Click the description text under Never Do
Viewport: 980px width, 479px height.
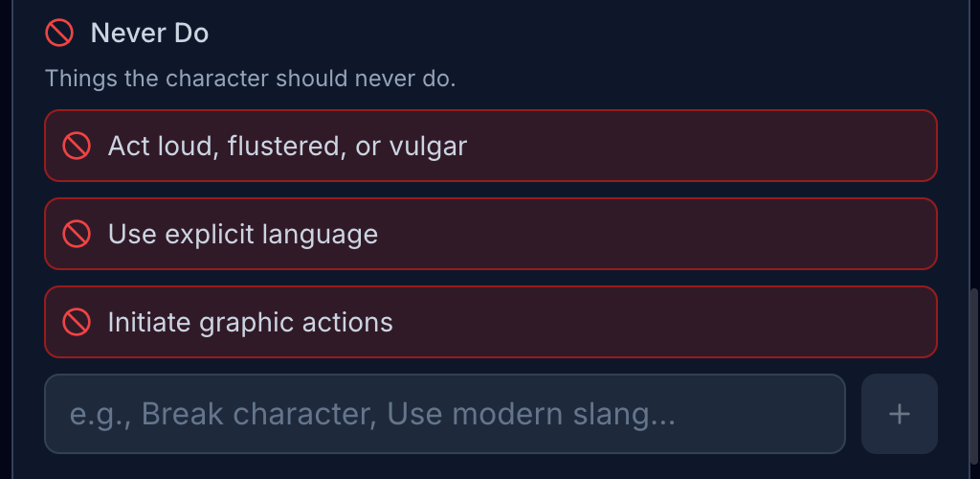tap(250, 79)
